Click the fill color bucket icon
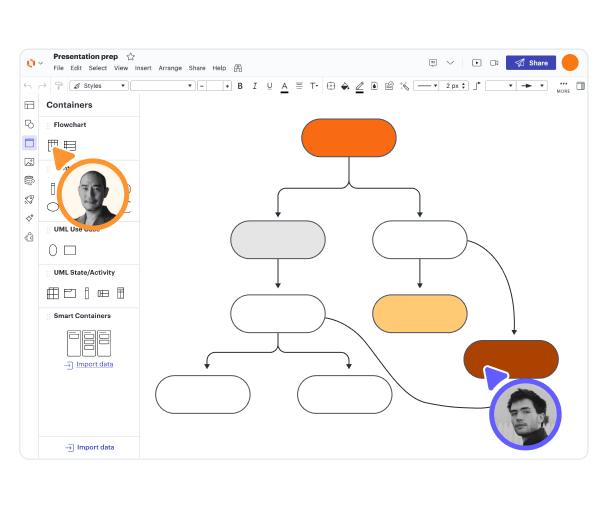The height and width of the screenshot is (509, 608). pyautogui.click(x=345, y=86)
